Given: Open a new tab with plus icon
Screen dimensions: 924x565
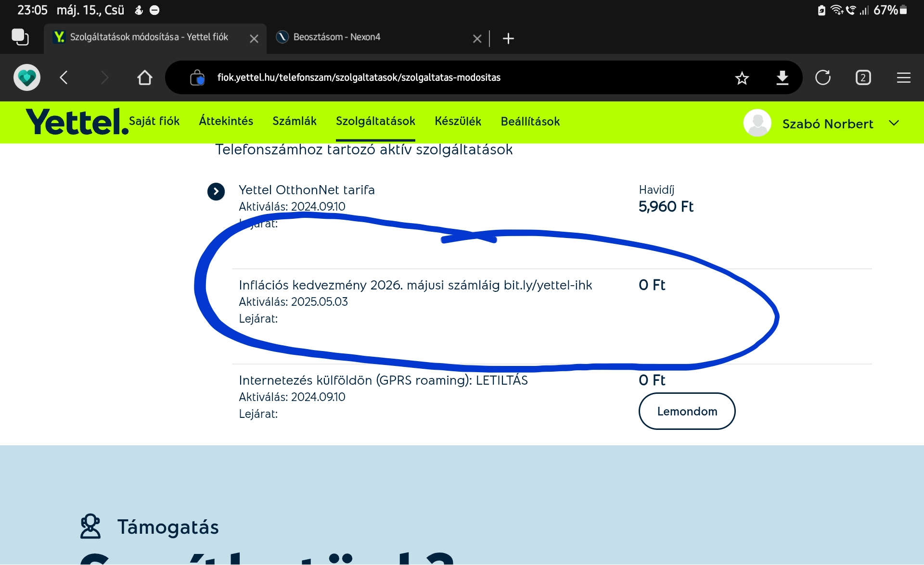Looking at the screenshot, I should [x=508, y=38].
